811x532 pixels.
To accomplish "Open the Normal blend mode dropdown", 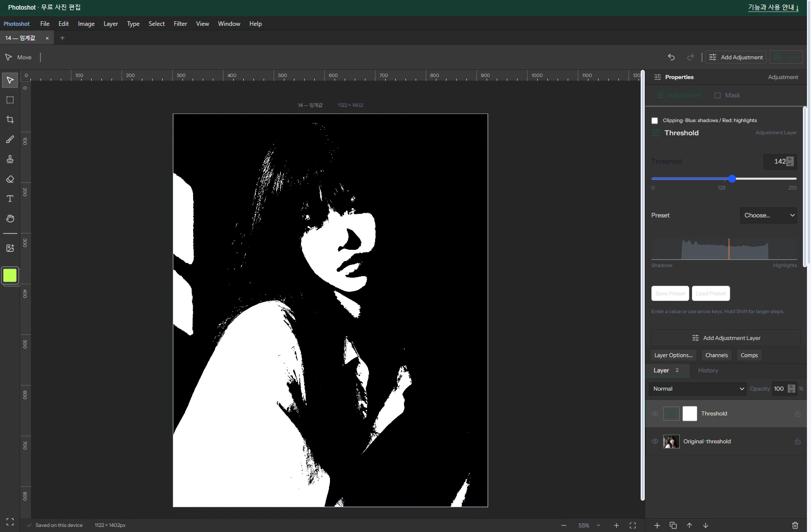I will coord(697,389).
